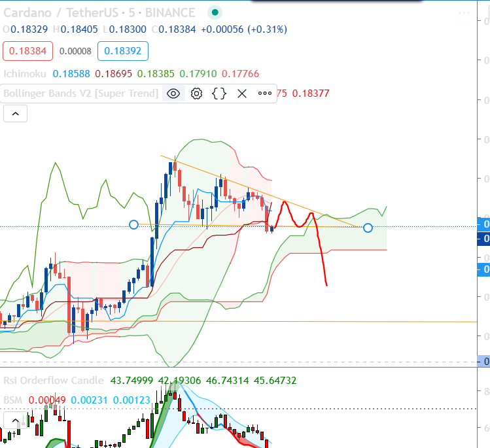Screen dimensions: 490x448
Task: Click the top-right pane options dots
Action: point(464,13)
